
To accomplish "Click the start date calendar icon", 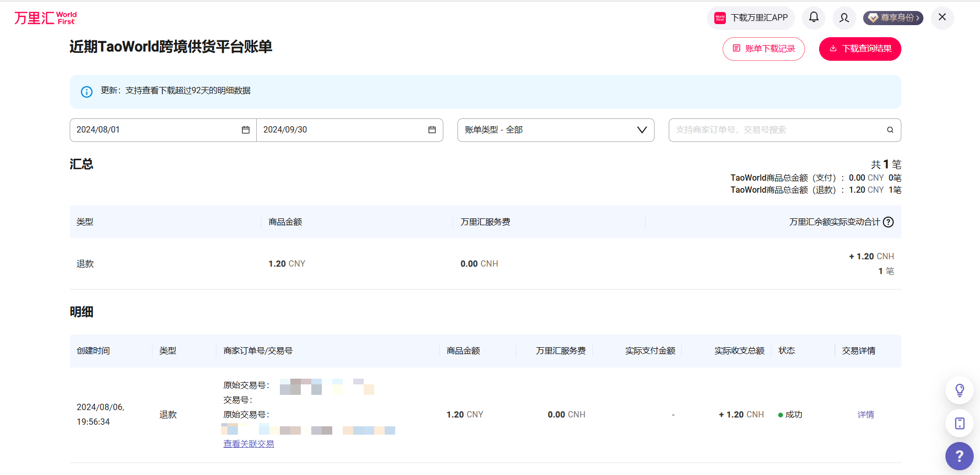I will click(x=245, y=130).
